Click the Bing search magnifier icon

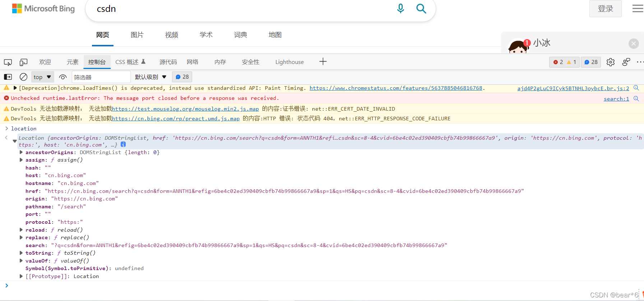(421, 9)
